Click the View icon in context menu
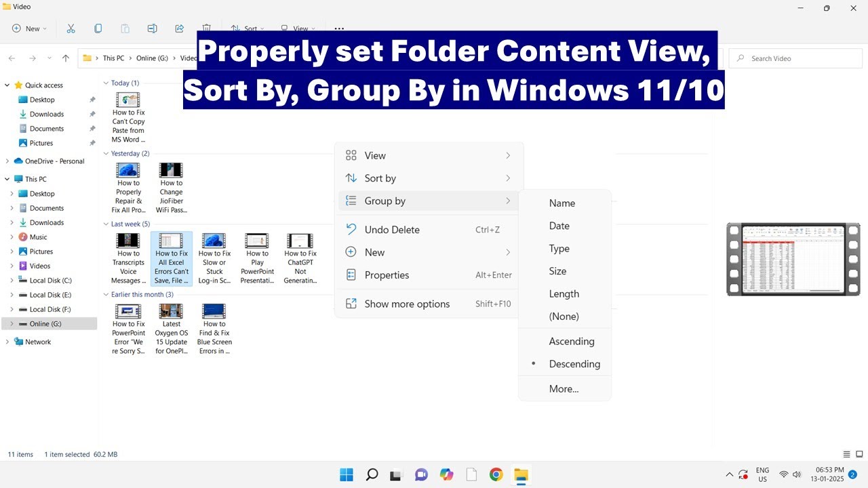 pyautogui.click(x=351, y=155)
